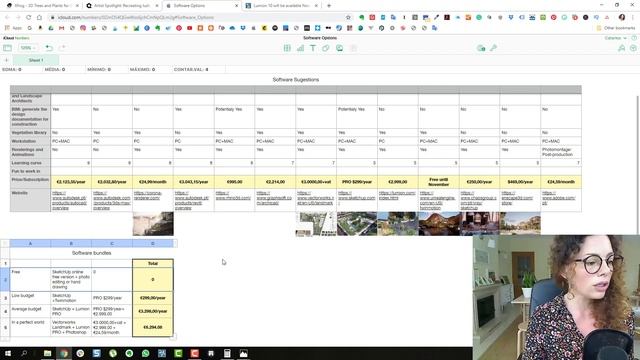640x360 pixels.
Task: Open the Corona renderer website link
Action: (148, 196)
